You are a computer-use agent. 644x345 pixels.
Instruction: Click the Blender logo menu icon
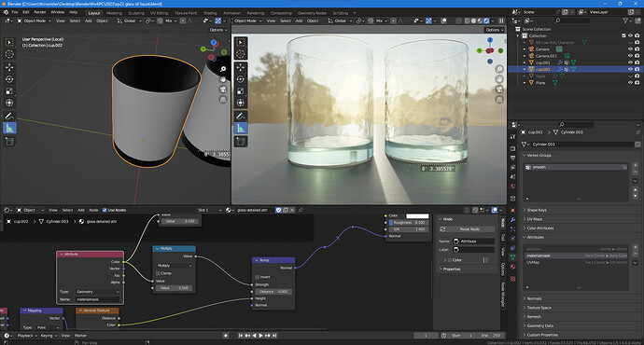pos(6,12)
